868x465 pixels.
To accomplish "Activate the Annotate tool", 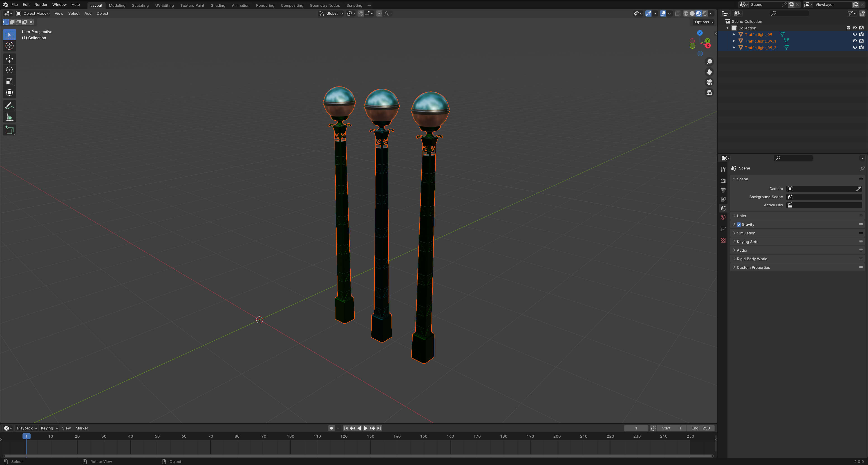I will [9, 106].
